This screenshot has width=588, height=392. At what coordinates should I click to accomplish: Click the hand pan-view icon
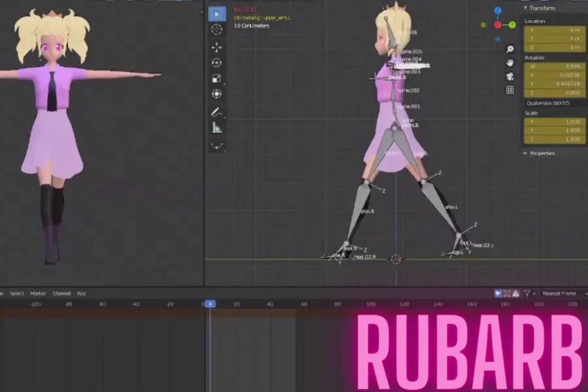pyautogui.click(x=510, y=63)
